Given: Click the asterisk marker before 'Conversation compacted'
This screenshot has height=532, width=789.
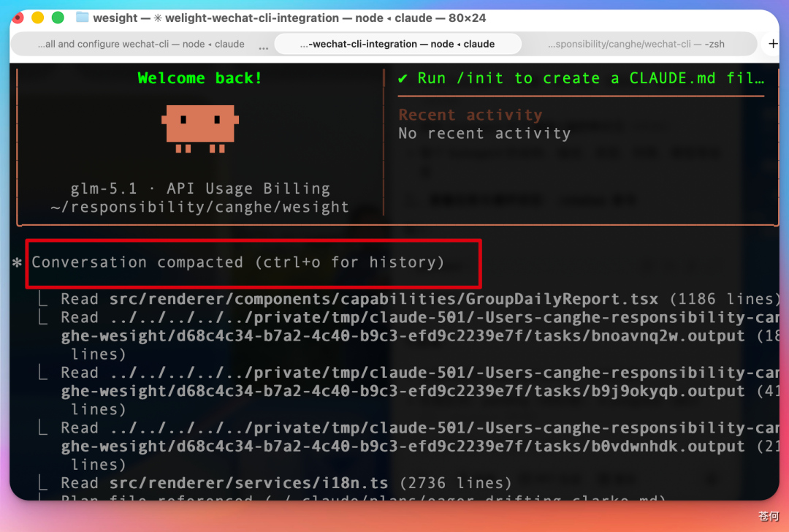Looking at the screenshot, I should point(17,262).
